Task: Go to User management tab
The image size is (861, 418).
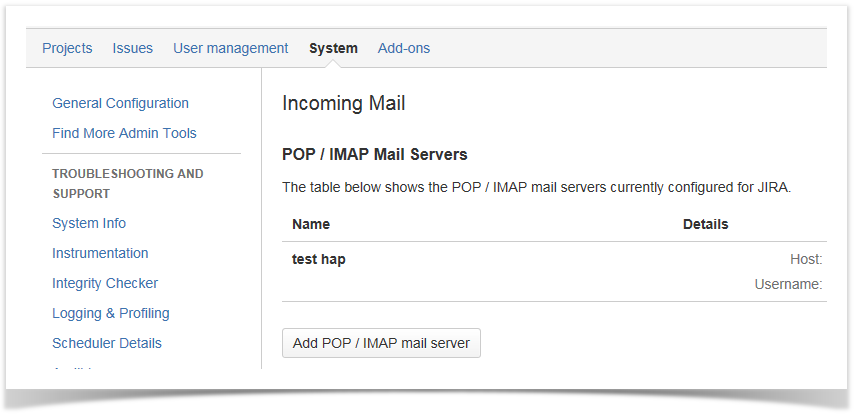Action: click(x=230, y=48)
